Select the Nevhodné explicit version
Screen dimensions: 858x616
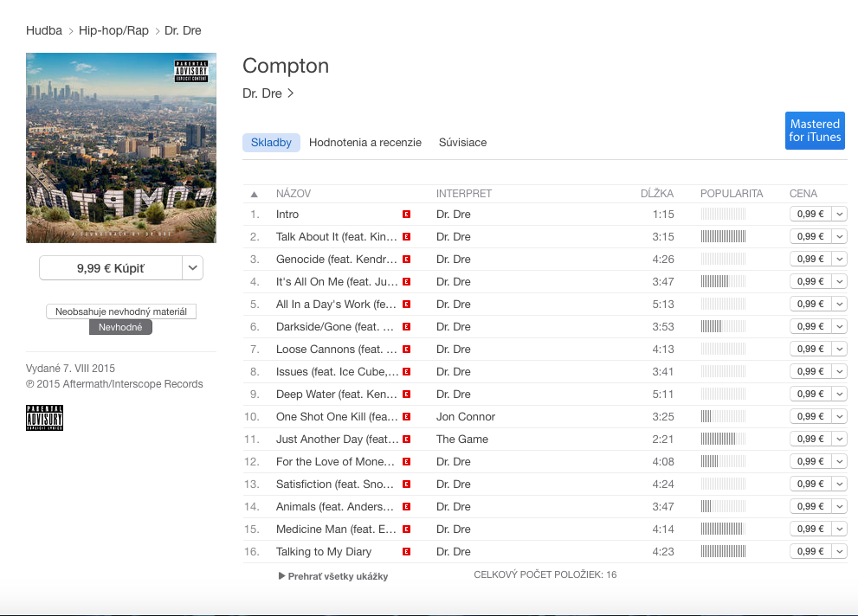pyautogui.click(x=120, y=327)
